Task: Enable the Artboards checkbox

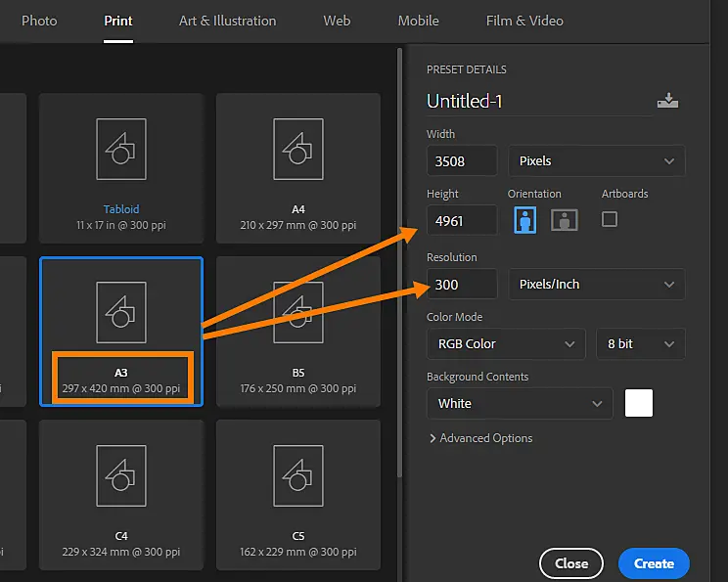Action: coord(610,219)
